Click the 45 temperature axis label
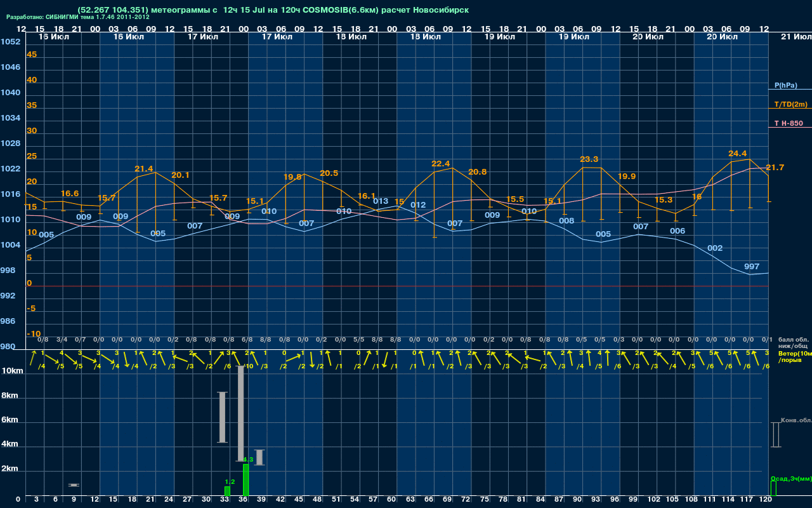This screenshot has height=508, width=812. click(32, 55)
